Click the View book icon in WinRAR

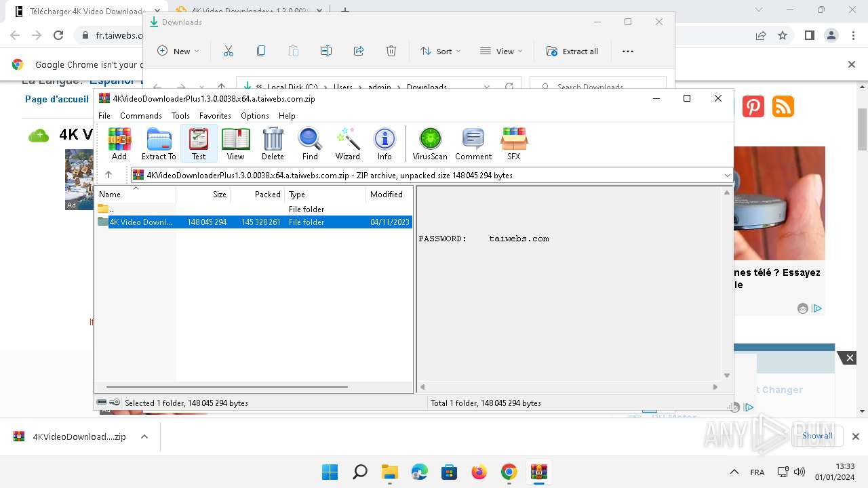pos(235,144)
